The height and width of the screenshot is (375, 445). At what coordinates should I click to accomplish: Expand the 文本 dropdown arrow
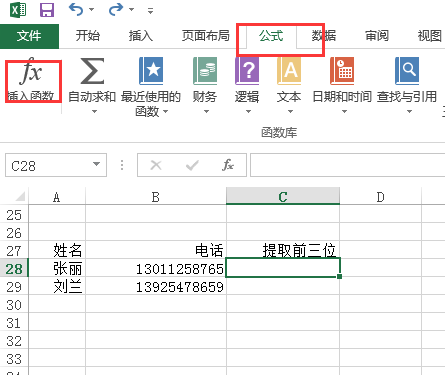(x=290, y=111)
